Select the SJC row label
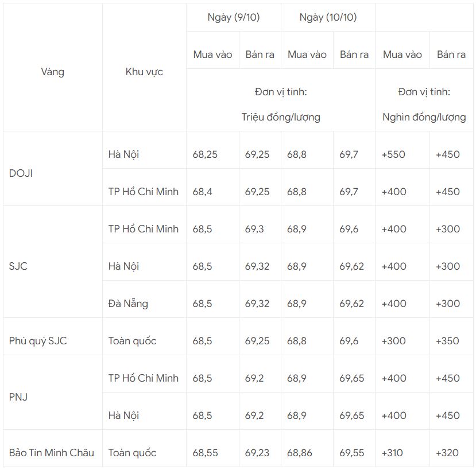The image size is (476, 470). (18, 266)
